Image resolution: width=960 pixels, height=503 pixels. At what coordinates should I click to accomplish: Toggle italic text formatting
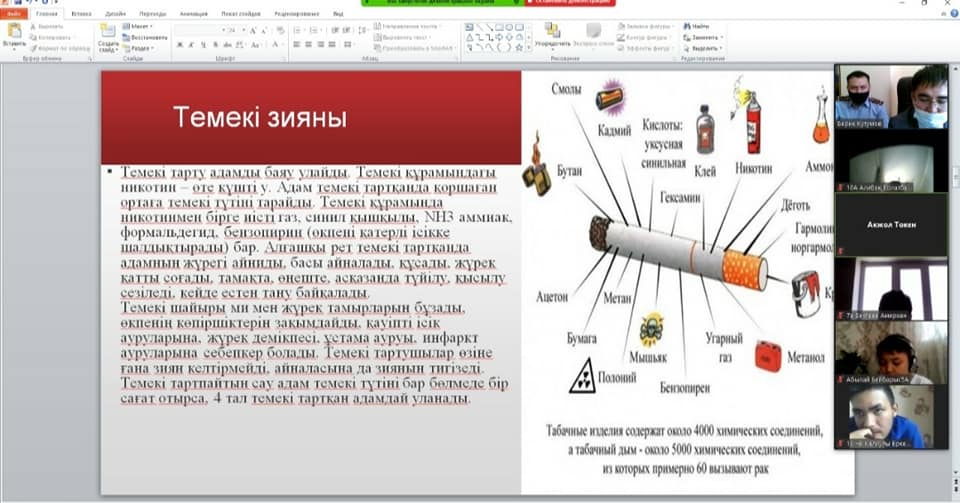point(191,45)
